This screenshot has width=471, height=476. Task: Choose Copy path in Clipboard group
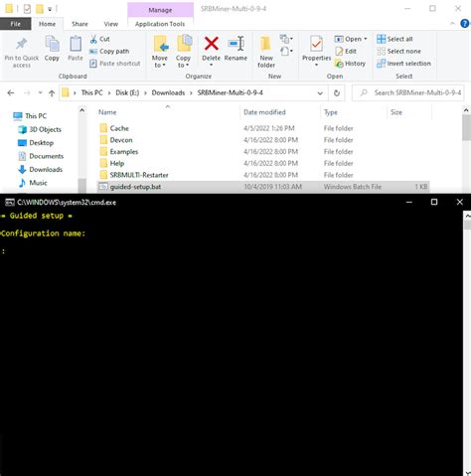pos(109,52)
